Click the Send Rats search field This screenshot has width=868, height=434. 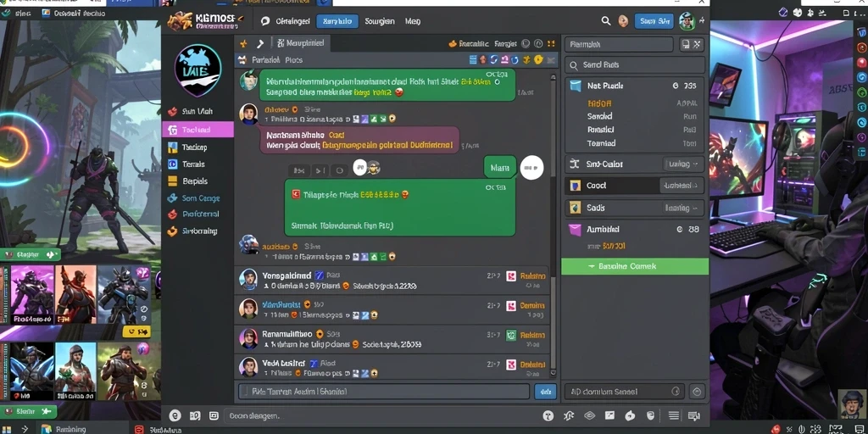tap(635, 64)
